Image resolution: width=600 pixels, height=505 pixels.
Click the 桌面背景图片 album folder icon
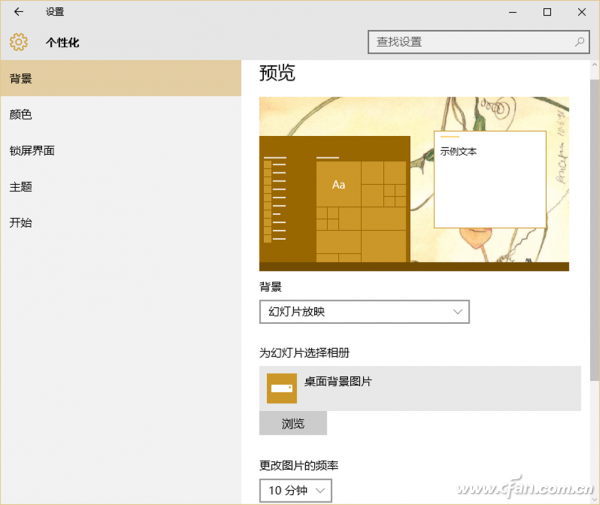(x=282, y=388)
